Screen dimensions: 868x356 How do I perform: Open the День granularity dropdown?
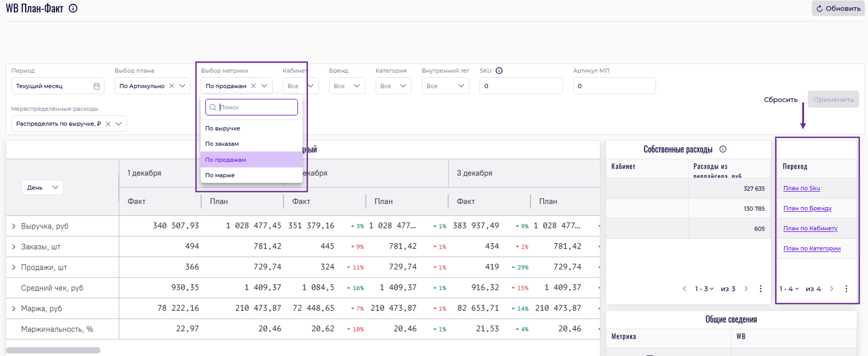pos(42,187)
